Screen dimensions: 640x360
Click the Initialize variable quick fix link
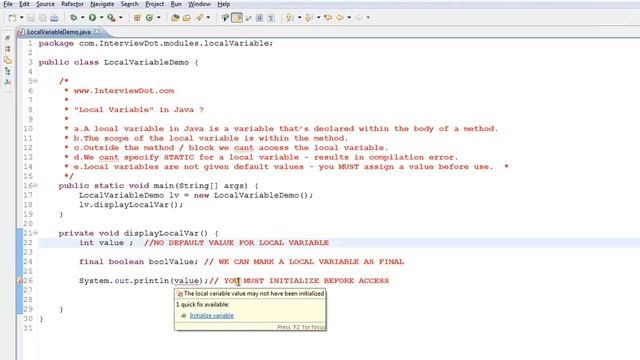pyautogui.click(x=211, y=316)
